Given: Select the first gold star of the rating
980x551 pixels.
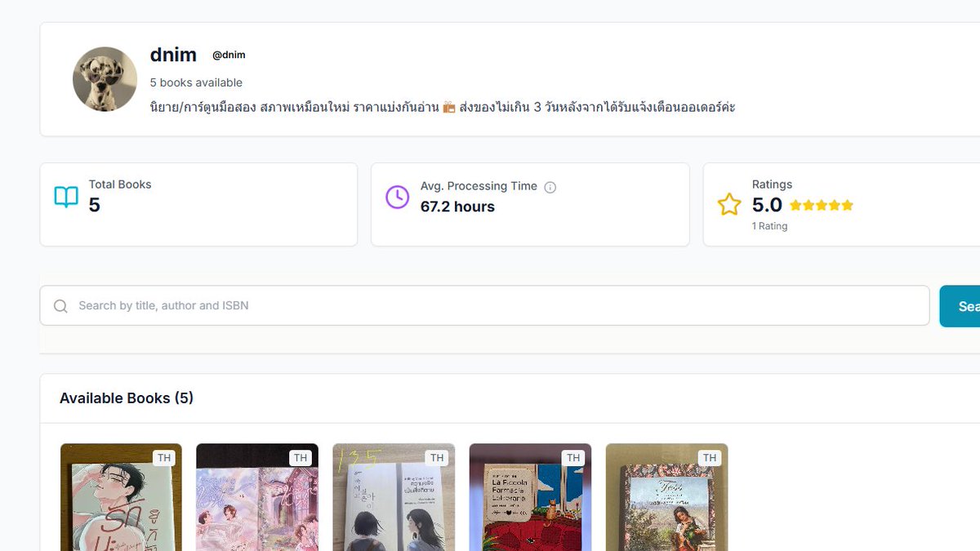Looking at the screenshot, I should click(x=796, y=205).
